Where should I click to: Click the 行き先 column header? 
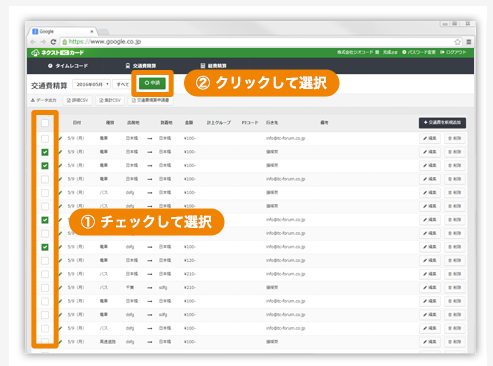tap(272, 123)
